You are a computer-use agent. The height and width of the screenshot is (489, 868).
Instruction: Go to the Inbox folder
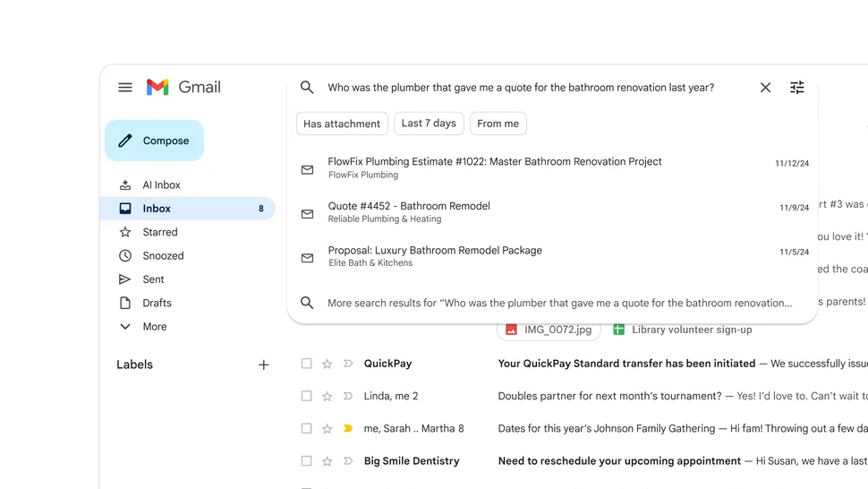[x=188, y=208]
